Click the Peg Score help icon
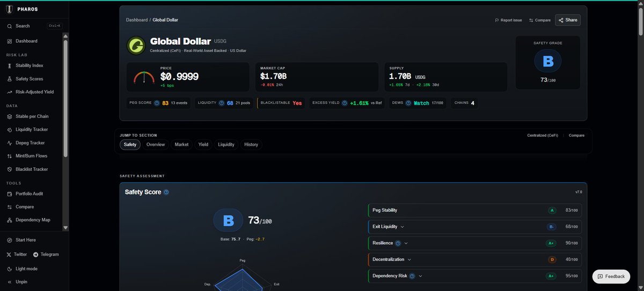The width and height of the screenshot is (644, 291). (157, 103)
